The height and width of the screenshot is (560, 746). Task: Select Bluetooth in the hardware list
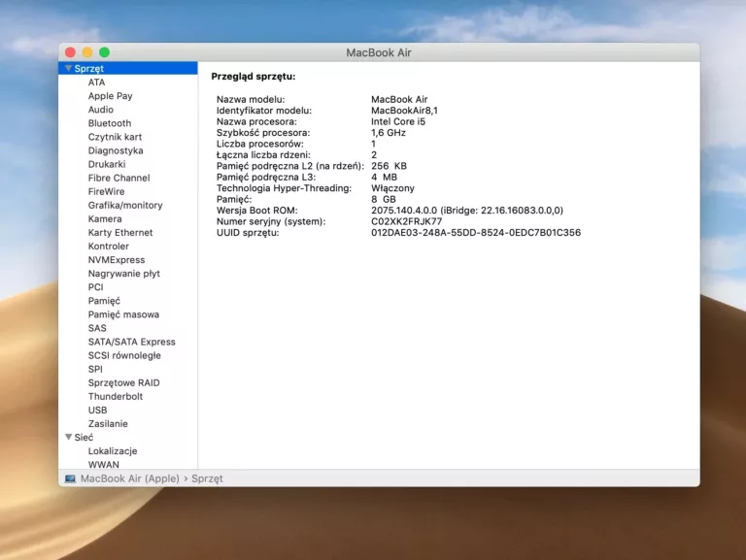tap(110, 123)
